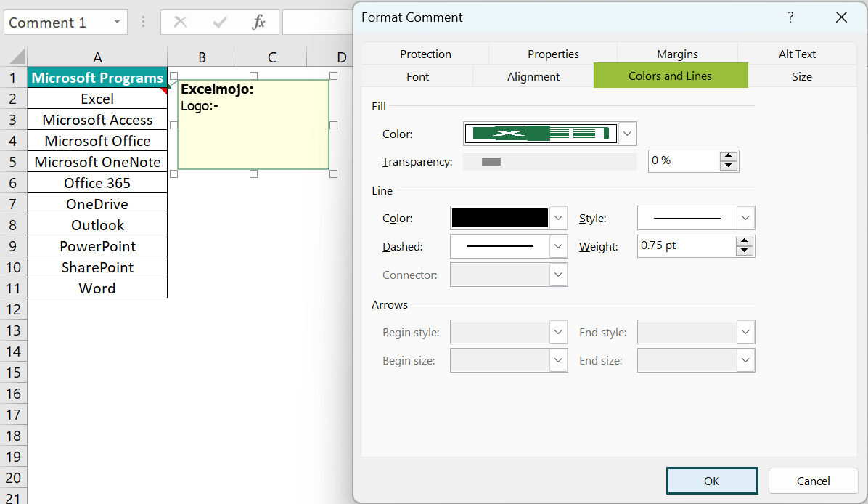Open the Name Box dropdown arrow

click(117, 23)
